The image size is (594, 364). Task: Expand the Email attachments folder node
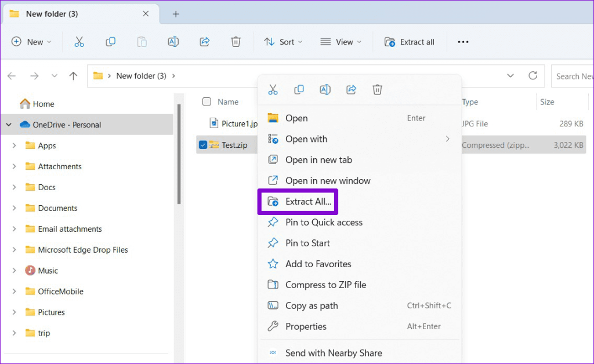point(14,228)
